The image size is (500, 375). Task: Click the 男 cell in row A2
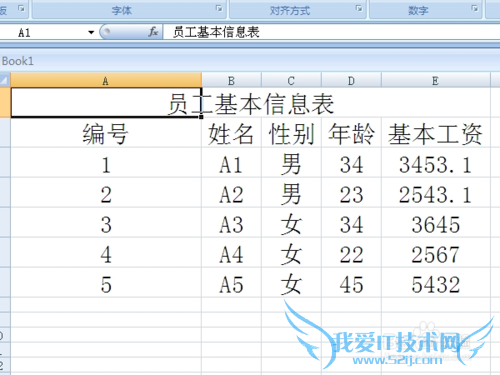(x=291, y=193)
